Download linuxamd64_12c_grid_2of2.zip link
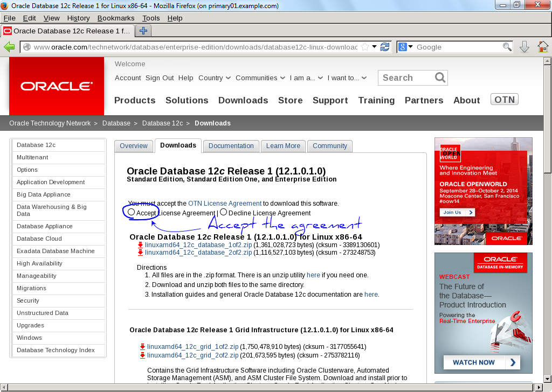This screenshot has width=552, height=392. click(x=192, y=355)
